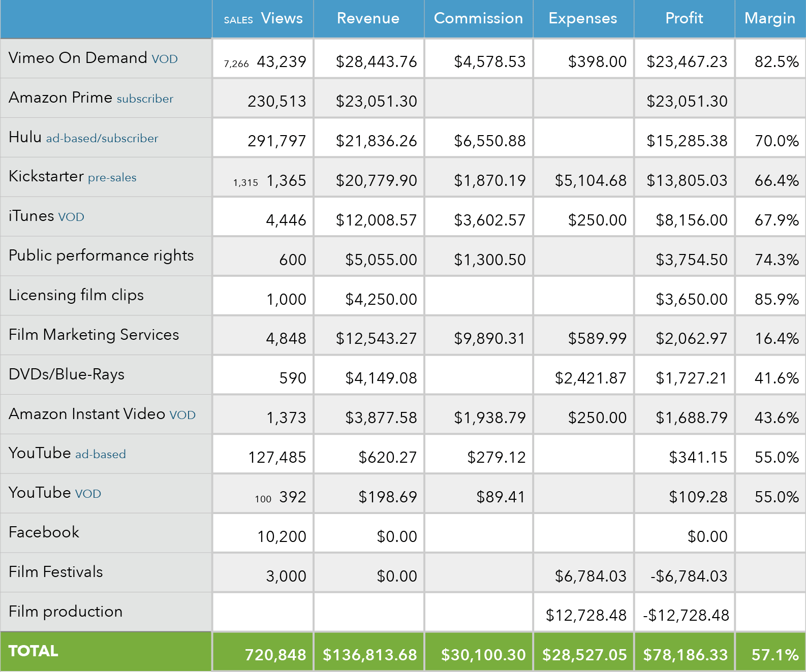Click the 85.9% margin cell
806x672 pixels.
(x=770, y=296)
